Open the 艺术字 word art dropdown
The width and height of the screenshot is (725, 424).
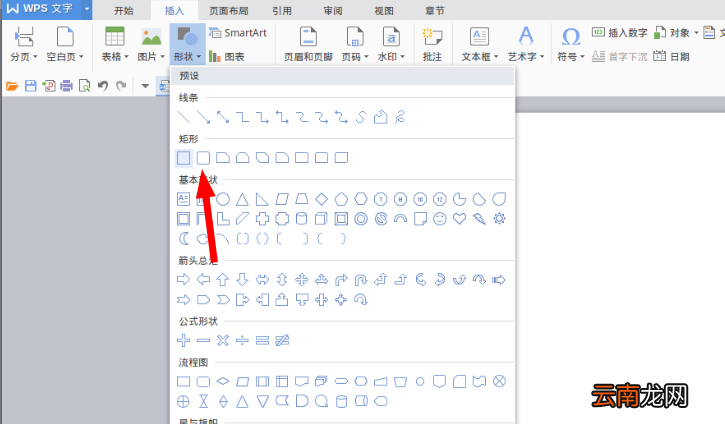(x=526, y=44)
